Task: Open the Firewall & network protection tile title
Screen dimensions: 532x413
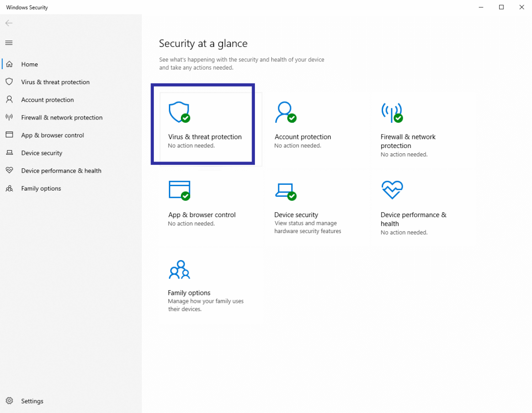Action: tap(408, 141)
